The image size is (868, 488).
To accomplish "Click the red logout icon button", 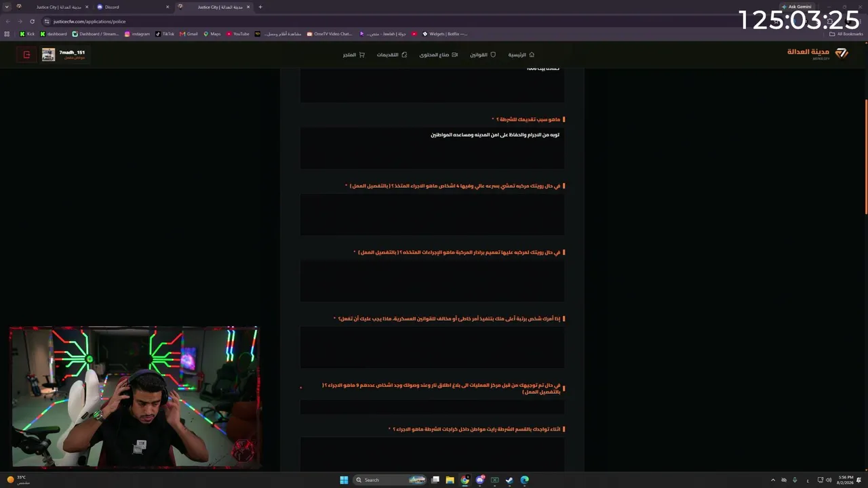I will coord(26,55).
